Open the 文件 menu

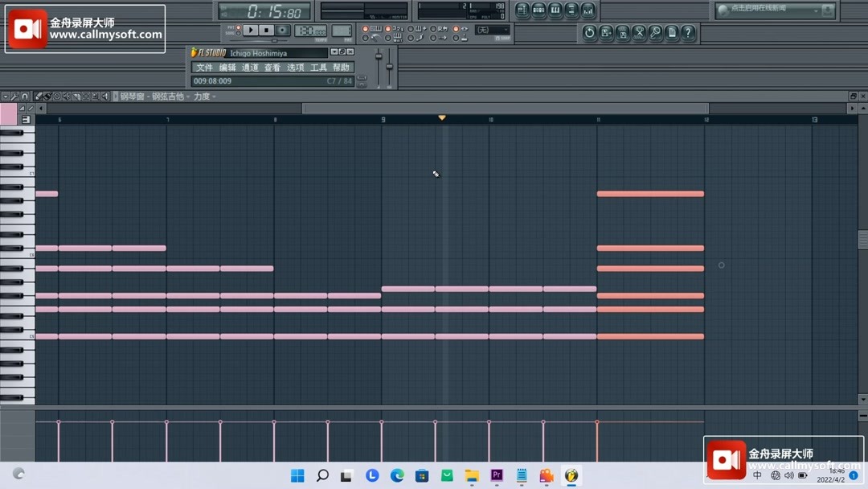tap(203, 68)
